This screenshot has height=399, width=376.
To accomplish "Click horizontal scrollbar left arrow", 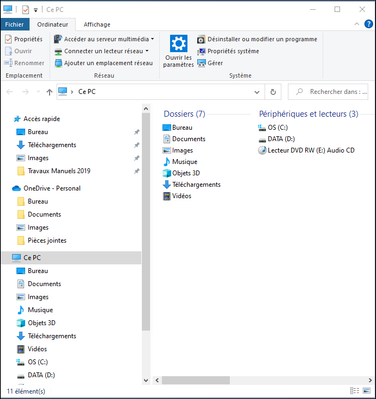I will 157,380.
